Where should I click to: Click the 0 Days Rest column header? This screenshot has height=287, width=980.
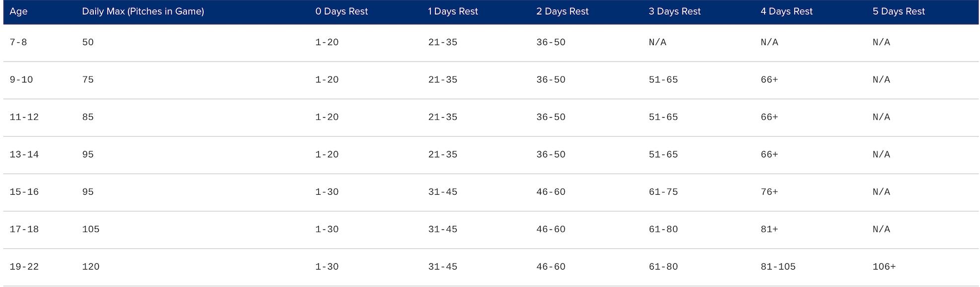point(342,11)
